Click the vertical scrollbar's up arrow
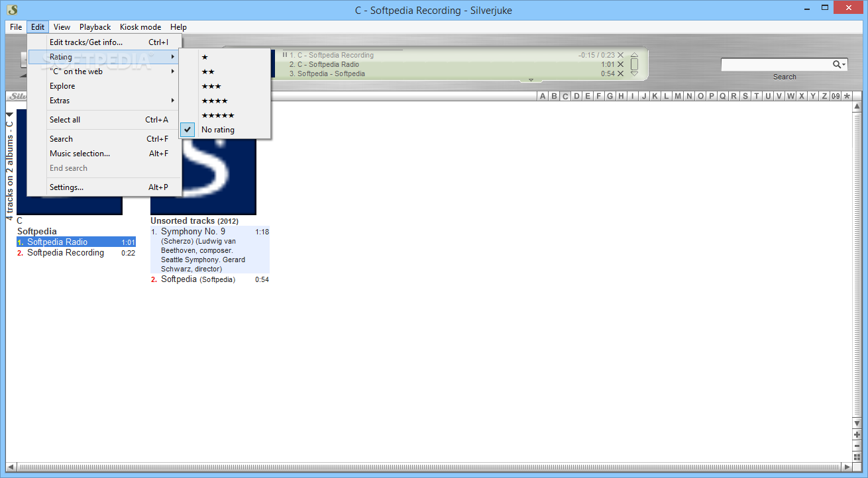 [857, 107]
